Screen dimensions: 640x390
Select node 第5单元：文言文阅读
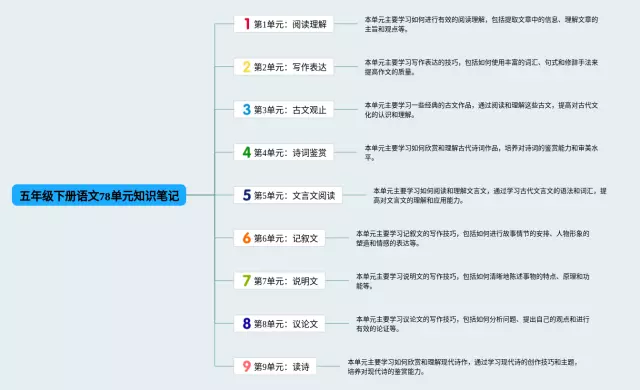point(288,195)
